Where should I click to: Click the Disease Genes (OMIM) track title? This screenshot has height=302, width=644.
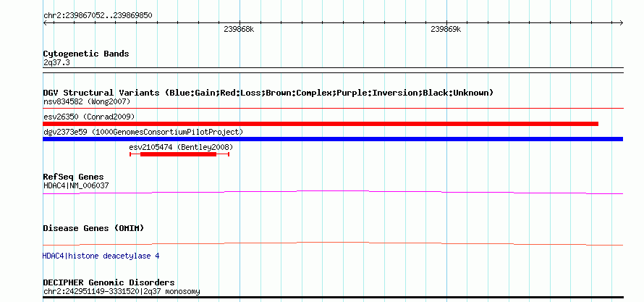click(93, 228)
